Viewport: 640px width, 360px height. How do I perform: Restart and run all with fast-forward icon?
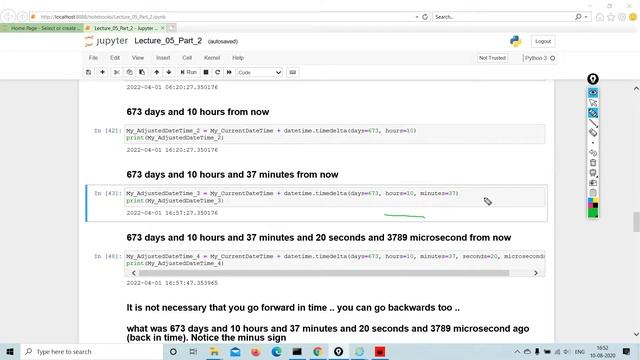tap(229, 72)
